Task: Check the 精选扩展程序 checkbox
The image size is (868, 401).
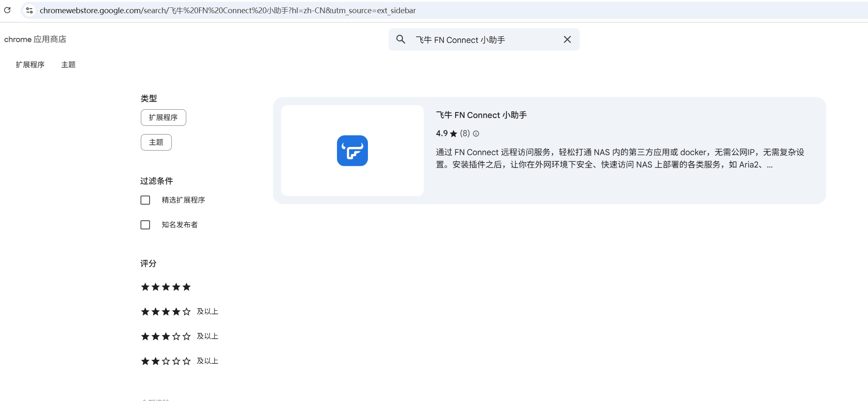Action: click(x=145, y=200)
